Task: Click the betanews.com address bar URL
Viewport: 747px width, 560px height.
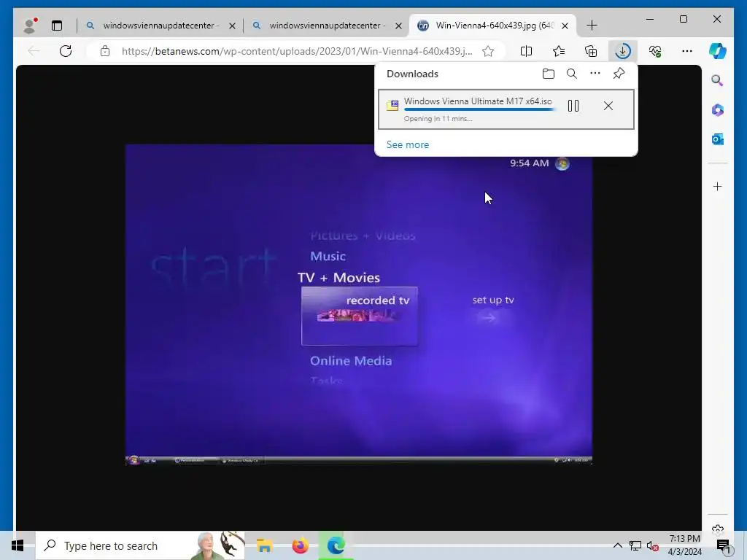Action: pyautogui.click(x=297, y=51)
